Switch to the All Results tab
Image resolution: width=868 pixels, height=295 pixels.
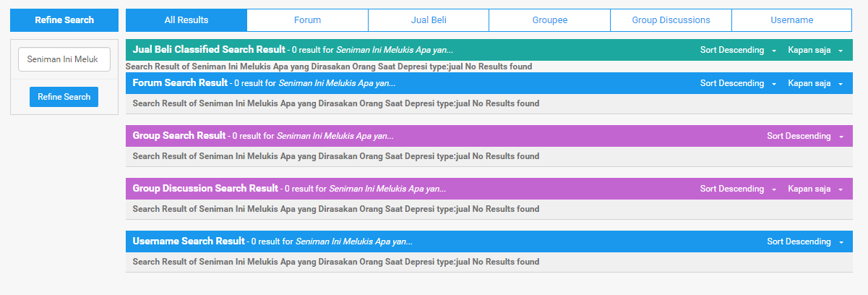pos(186,20)
